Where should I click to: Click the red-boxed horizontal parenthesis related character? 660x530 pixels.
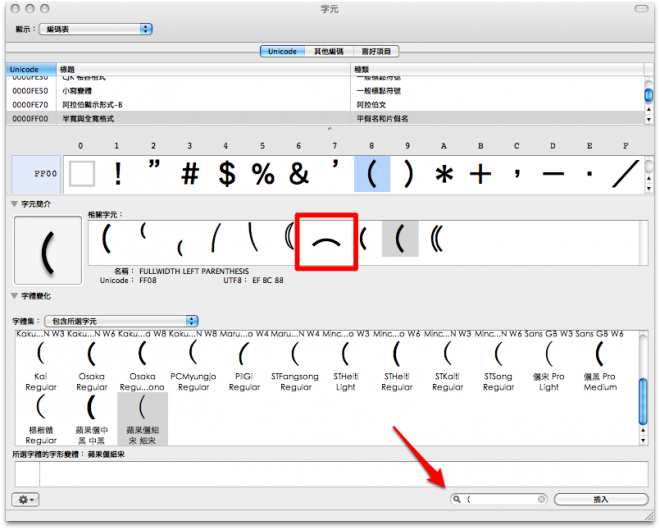click(325, 240)
